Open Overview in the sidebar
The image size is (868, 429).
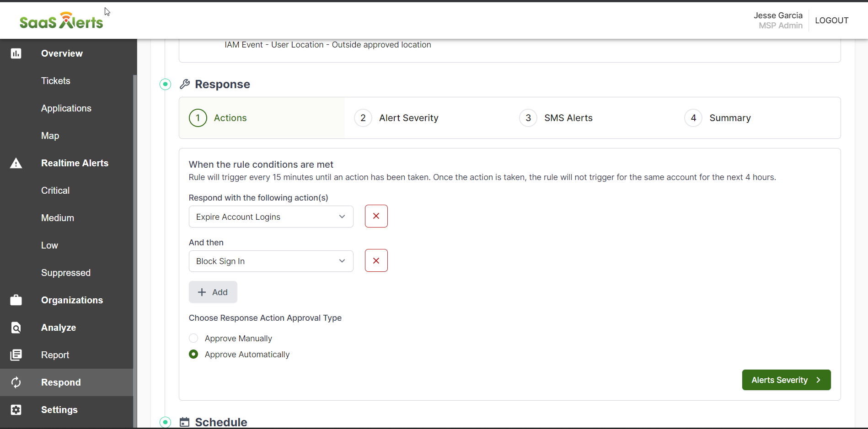62,53
